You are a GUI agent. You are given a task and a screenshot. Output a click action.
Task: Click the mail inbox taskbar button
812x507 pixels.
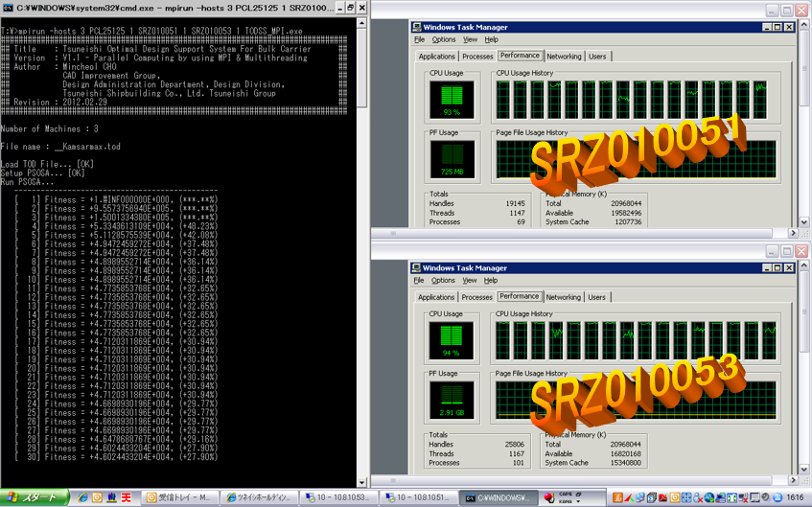coord(178,497)
